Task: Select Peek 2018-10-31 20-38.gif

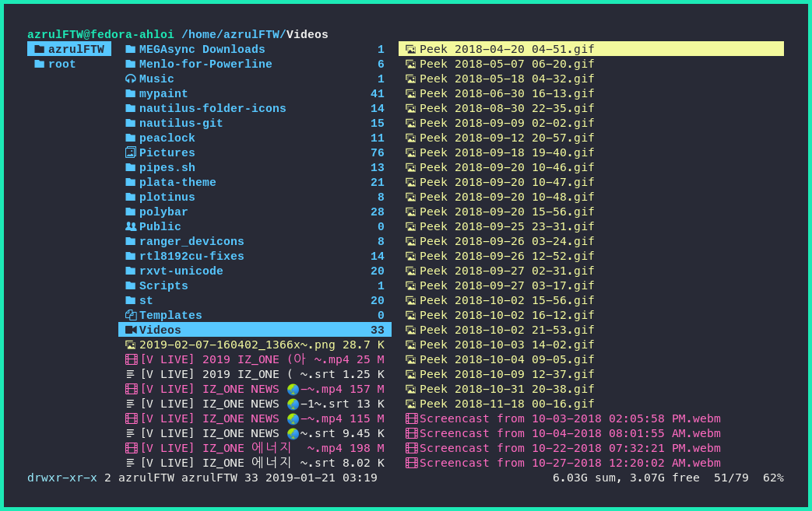Action: click(x=591, y=389)
